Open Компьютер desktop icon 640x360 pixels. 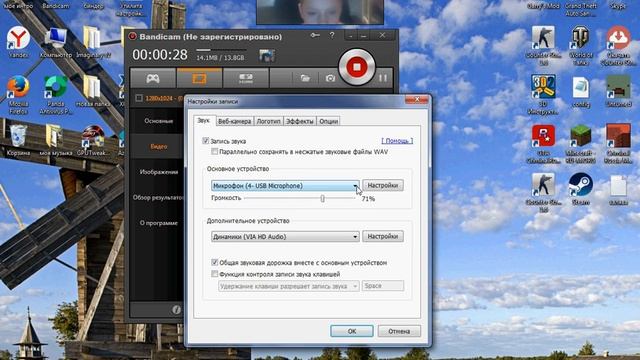(x=56, y=43)
